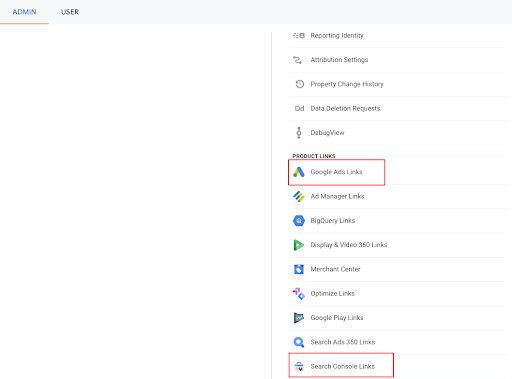The image size is (512, 379).
Task: Click the Dd Data Deletion icon
Action: 299,108
